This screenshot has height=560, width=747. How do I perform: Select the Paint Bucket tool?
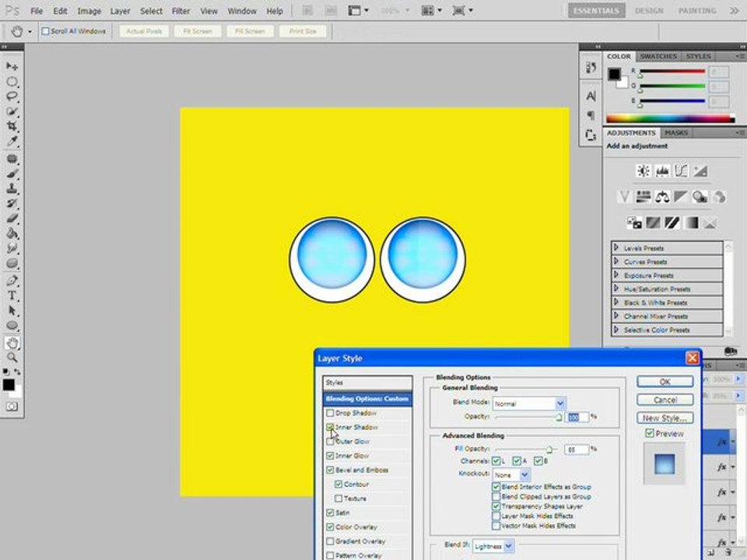12,233
